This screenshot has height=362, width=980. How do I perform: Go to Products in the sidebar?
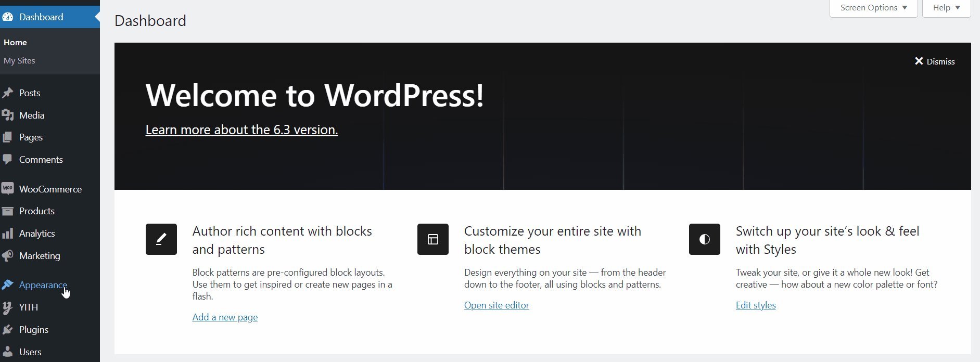click(x=50, y=211)
